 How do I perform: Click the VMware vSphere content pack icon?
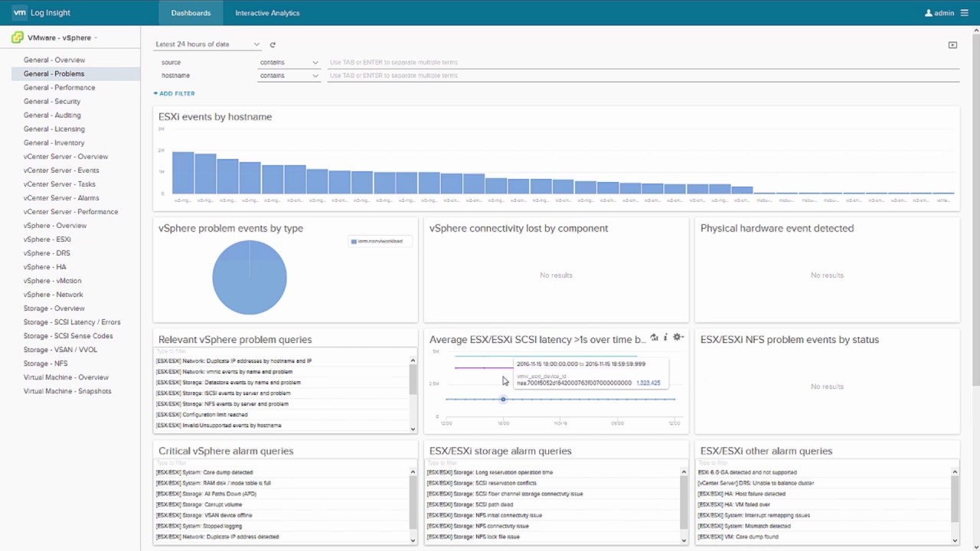tap(18, 37)
